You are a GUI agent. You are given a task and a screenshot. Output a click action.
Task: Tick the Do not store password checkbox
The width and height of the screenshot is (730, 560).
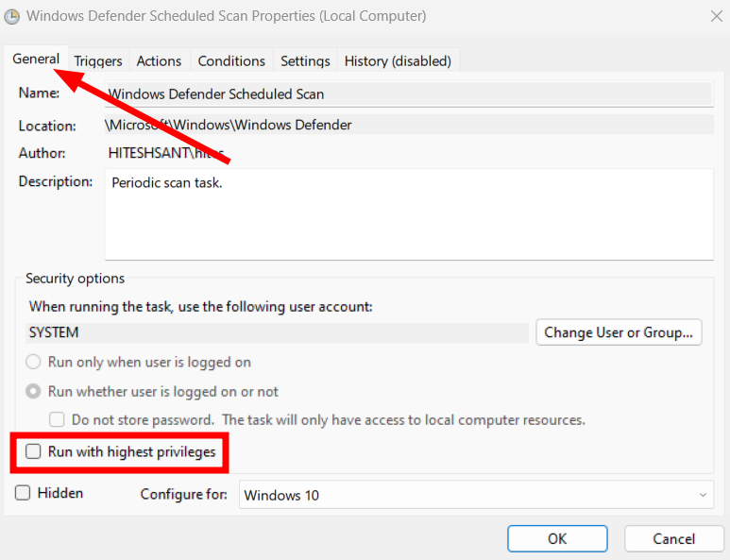tap(57, 420)
